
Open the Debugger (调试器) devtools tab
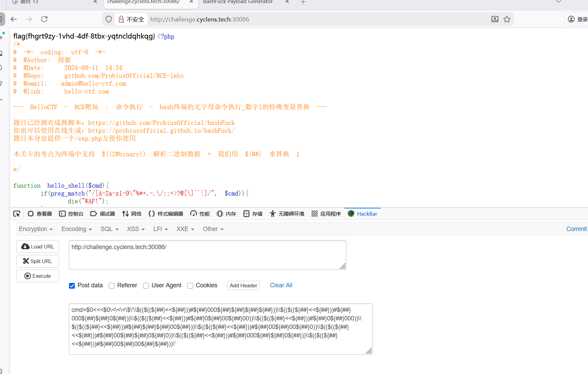(x=103, y=214)
